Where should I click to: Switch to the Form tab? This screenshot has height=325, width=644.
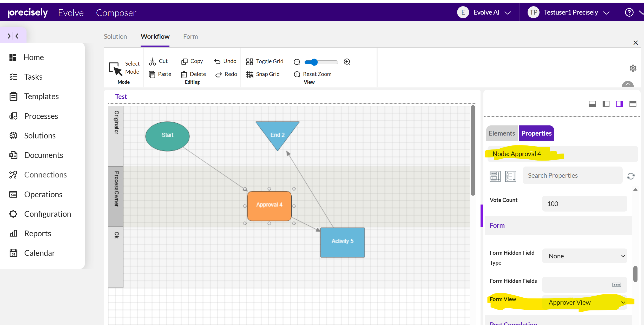[190, 36]
